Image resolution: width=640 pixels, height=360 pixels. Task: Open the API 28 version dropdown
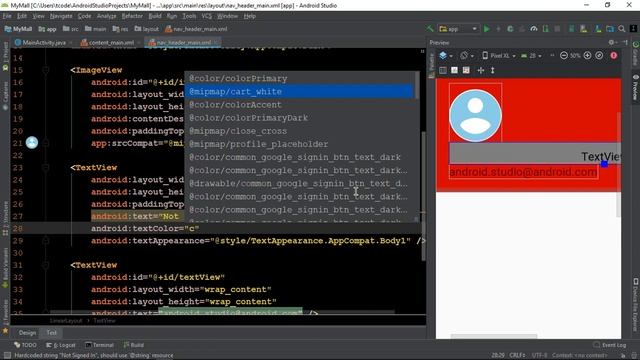(531, 56)
